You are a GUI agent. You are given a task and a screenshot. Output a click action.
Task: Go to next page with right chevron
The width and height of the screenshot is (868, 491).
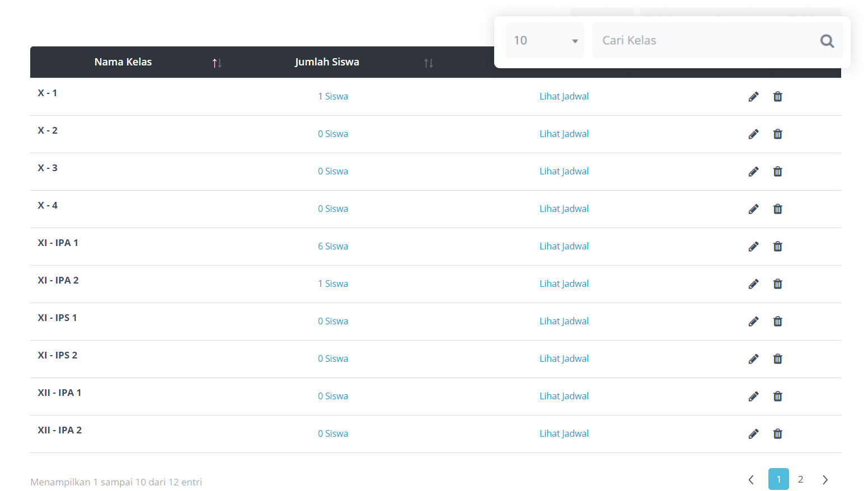coord(825,479)
